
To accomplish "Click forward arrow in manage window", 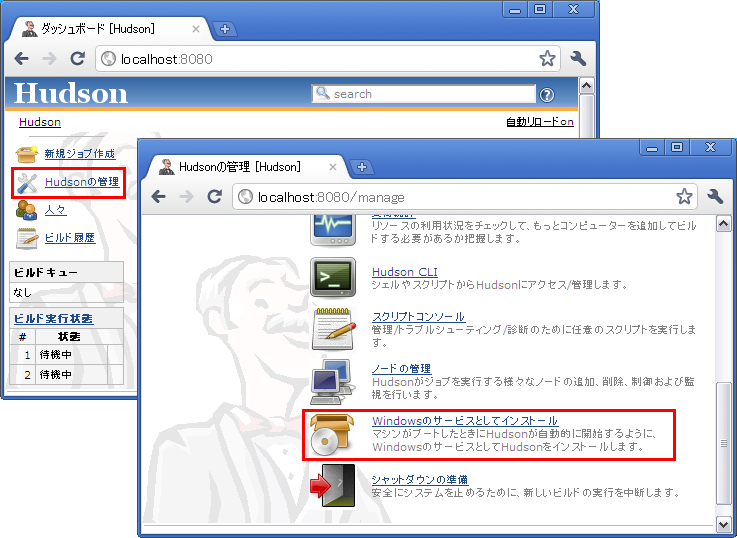I will click(187, 197).
